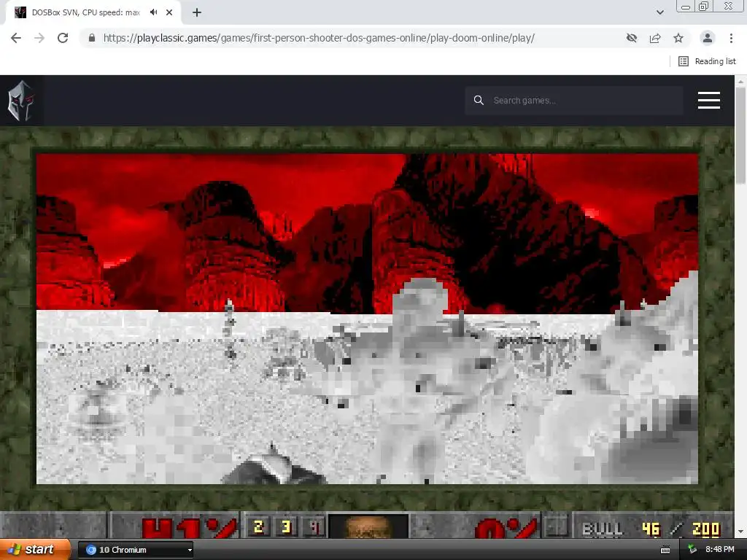Image resolution: width=747 pixels, height=560 pixels.
Task: Click inside the Doom game canvas
Action: pyautogui.click(x=368, y=319)
